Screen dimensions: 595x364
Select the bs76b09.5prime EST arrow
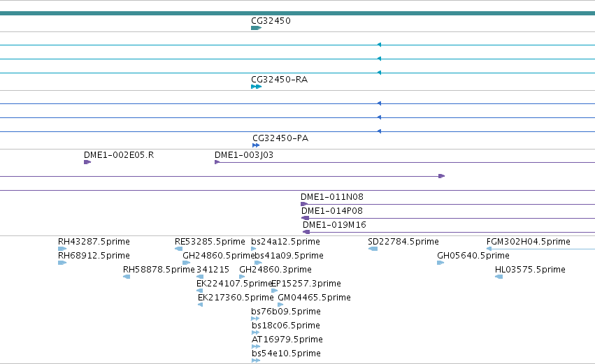tap(255, 319)
